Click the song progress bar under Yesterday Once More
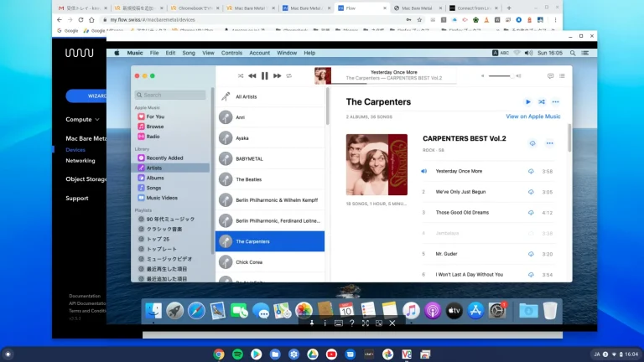Image resolution: width=644 pixels, height=362 pixels. point(394,83)
